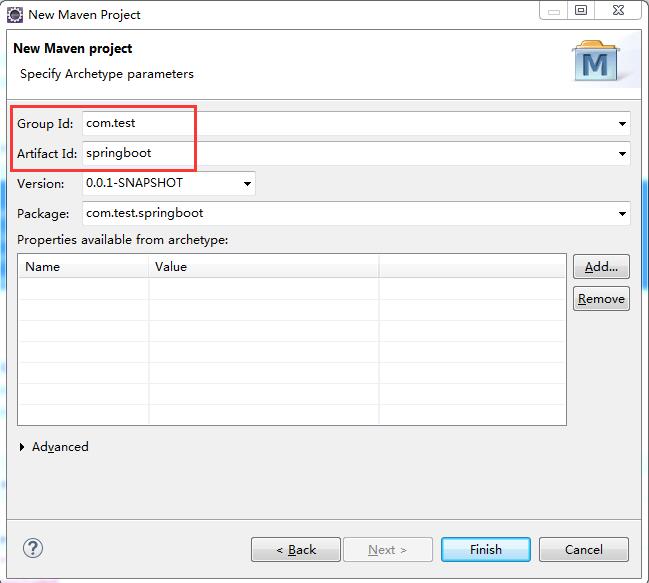The image size is (649, 583).
Task: Go Back to previous wizard page
Action: click(296, 549)
